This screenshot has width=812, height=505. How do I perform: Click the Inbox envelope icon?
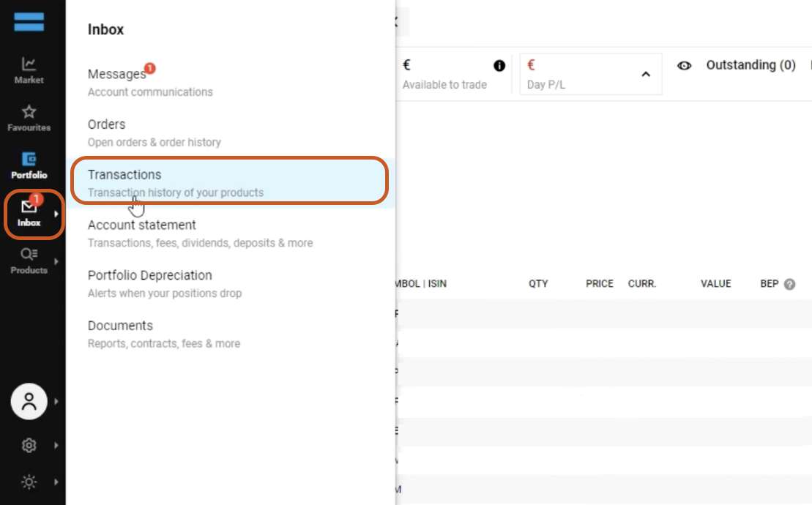[29, 208]
